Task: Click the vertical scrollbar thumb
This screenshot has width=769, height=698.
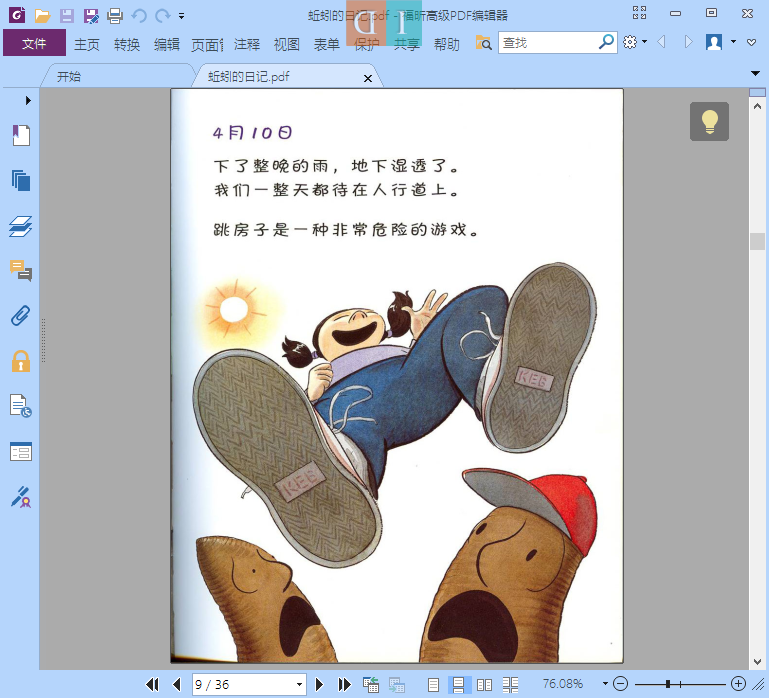Action: click(x=757, y=241)
